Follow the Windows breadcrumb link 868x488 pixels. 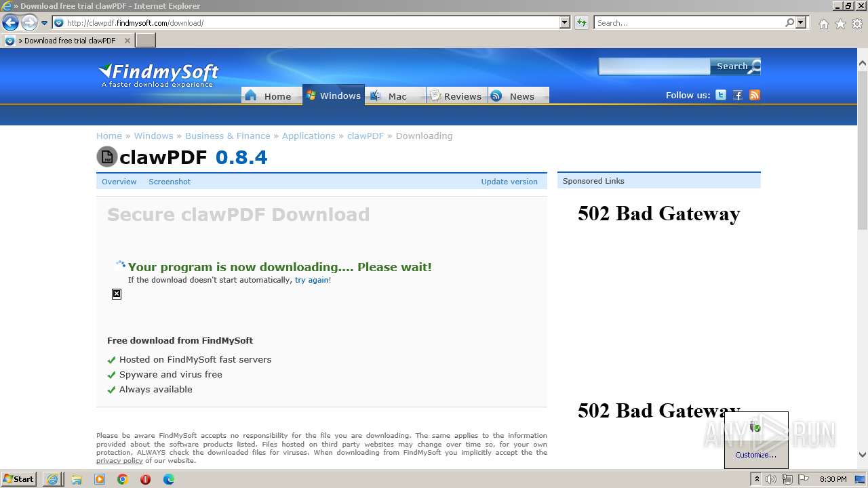coord(153,136)
